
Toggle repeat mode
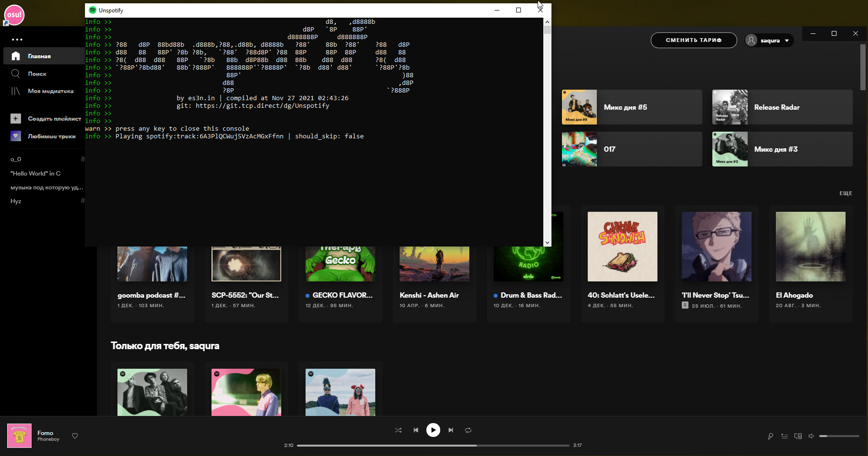point(468,430)
